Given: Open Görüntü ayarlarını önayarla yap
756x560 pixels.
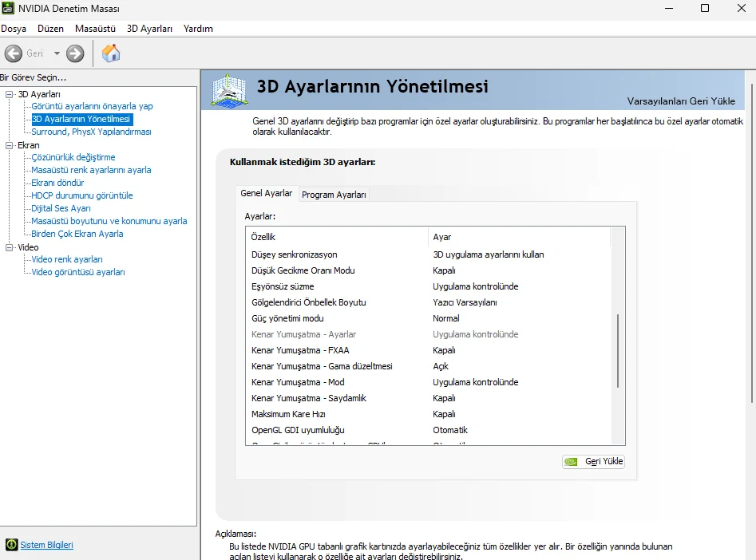Looking at the screenshot, I should [x=92, y=107].
